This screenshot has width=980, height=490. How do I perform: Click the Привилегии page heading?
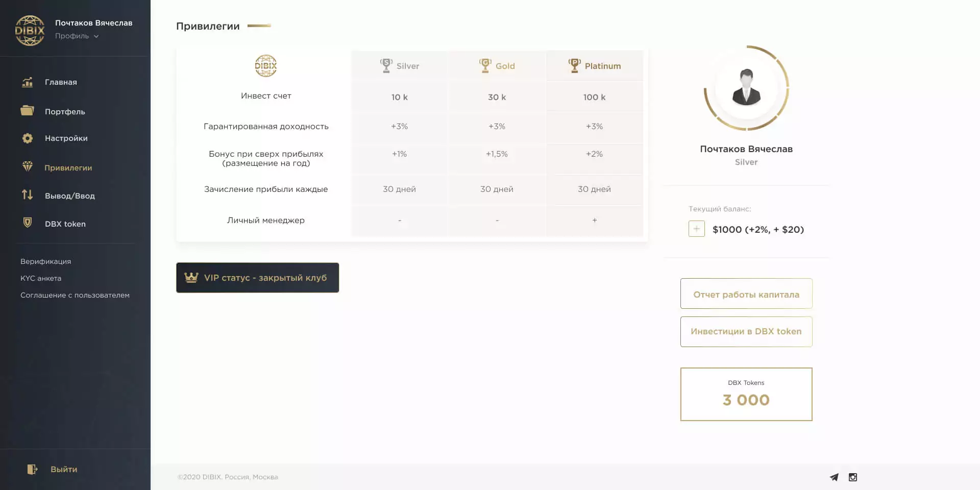point(208,26)
